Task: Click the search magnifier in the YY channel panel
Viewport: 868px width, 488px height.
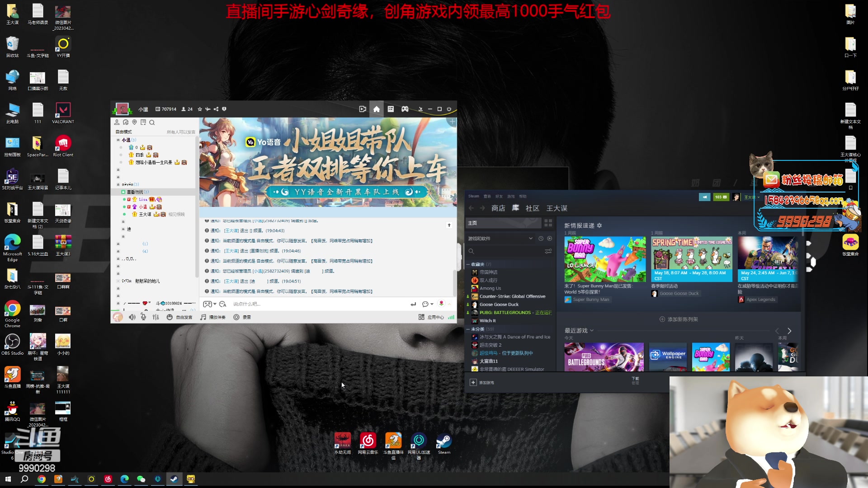Action: pos(152,122)
